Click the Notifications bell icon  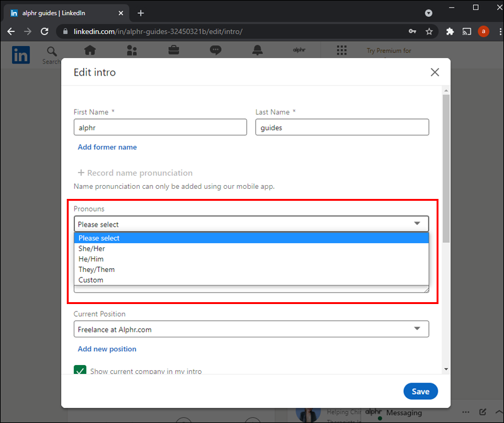click(x=257, y=50)
